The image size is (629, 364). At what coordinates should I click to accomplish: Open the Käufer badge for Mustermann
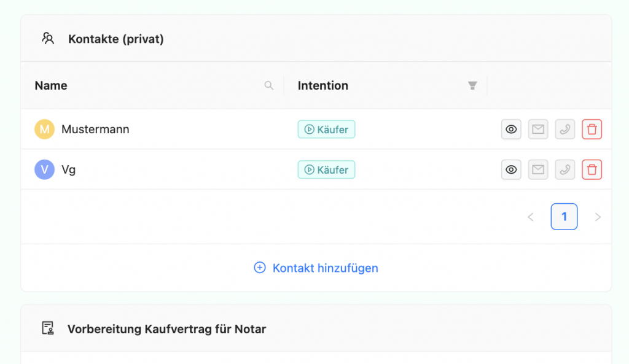tap(326, 130)
